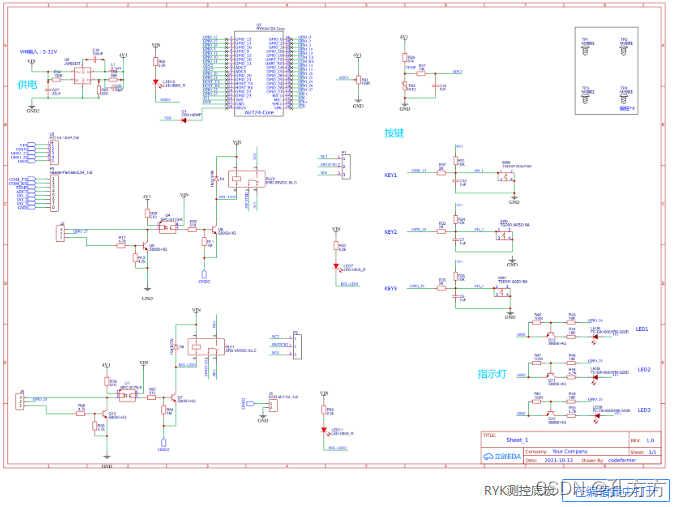682x507 pixels.
Task: Select the KEY1 label
Action: (x=391, y=175)
